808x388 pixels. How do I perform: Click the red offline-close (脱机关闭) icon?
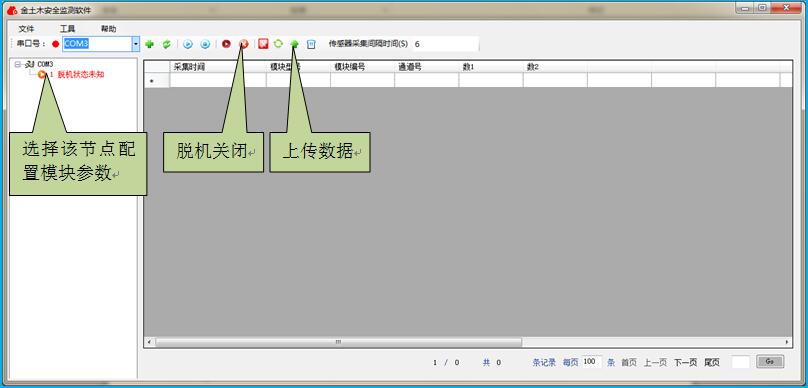click(244, 44)
